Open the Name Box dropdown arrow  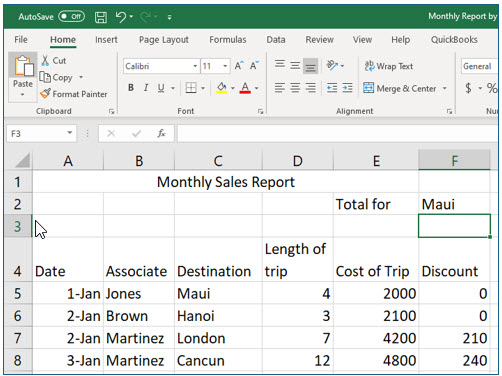point(70,133)
